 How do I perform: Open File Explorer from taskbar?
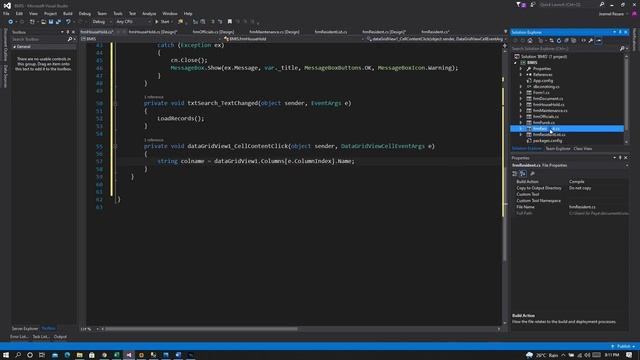[x=80, y=355]
